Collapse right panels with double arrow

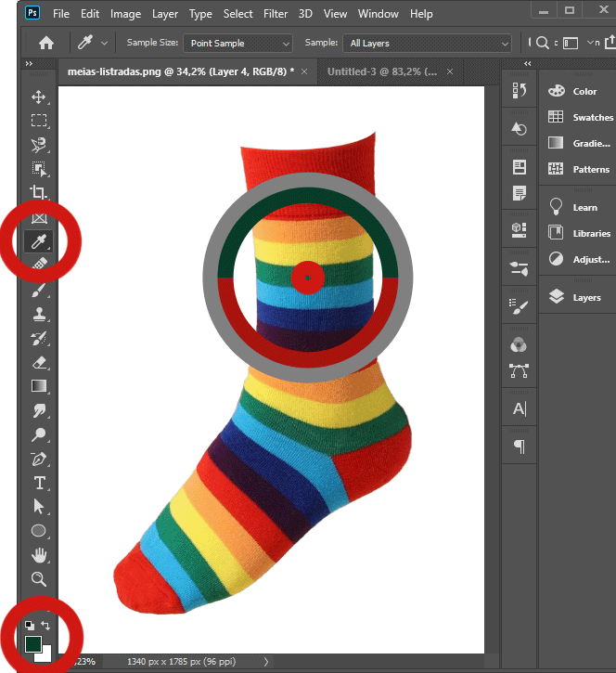coord(528,63)
